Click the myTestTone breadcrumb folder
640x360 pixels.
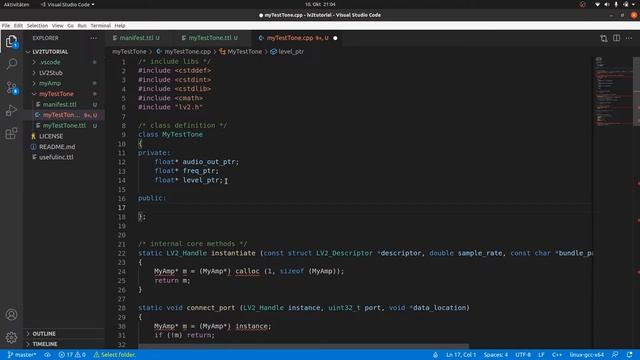click(x=129, y=52)
